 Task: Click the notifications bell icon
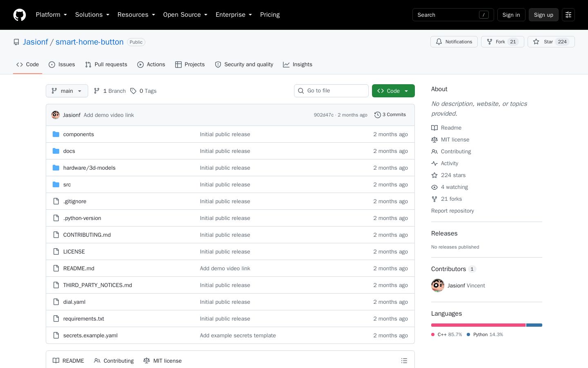[x=439, y=42]
